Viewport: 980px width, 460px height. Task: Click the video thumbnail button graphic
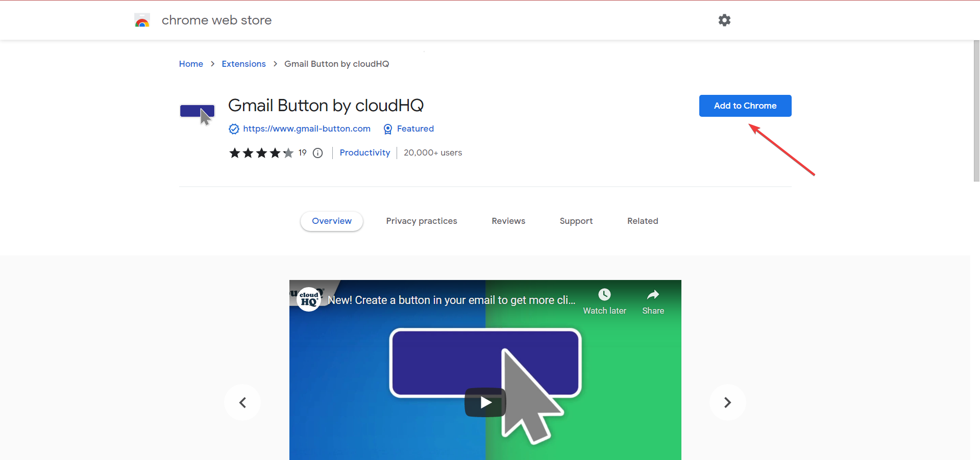click(x=485, y=363)
